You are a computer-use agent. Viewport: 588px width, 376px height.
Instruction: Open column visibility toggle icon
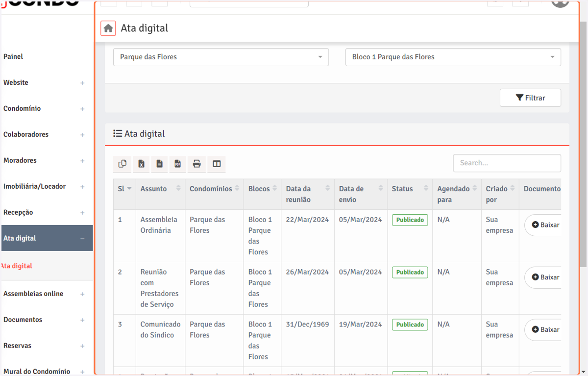(x=217, y=164)
